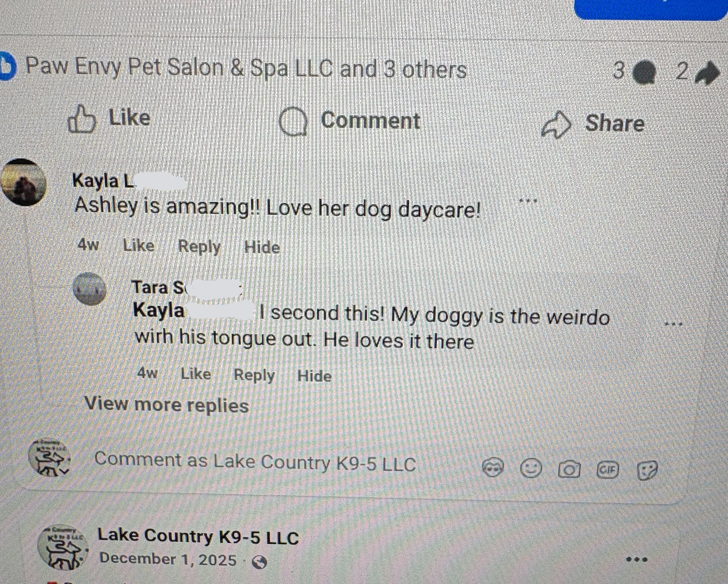Reply to Tara's comment
Viewport: 728px width, 584px height.
(x=254, y=375)
